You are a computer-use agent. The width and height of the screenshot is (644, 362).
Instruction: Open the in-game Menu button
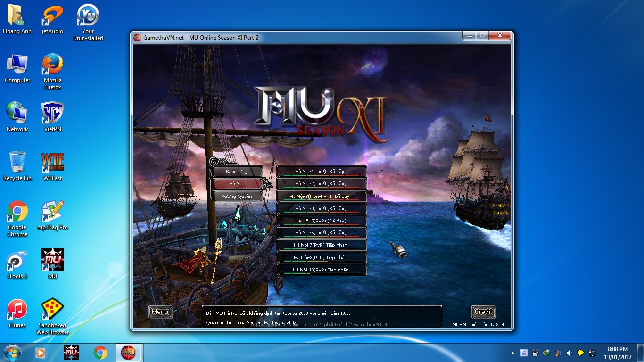click(160, 312)
